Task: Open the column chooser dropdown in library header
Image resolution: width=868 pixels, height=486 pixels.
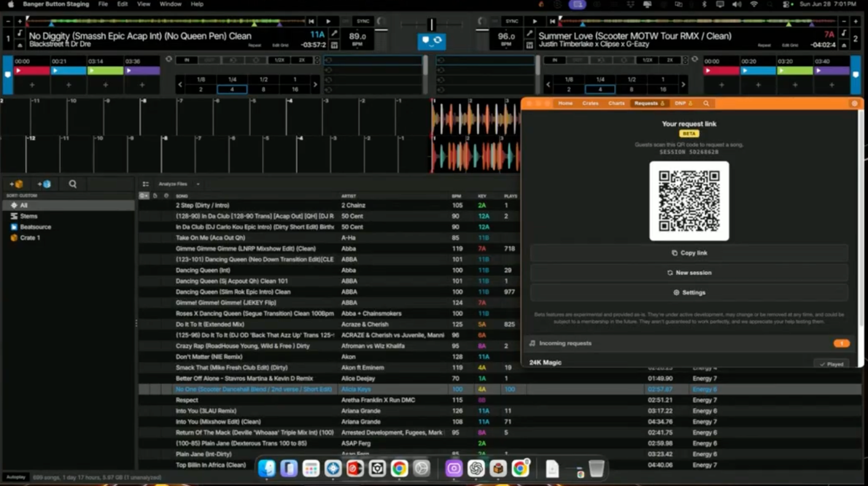Action: (144, 196)
